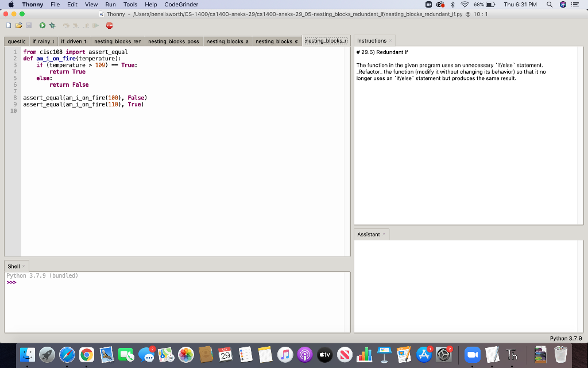Click the 'return False' line in the editor
Viewport: 588px width, 368px height.
pos(69,85)
